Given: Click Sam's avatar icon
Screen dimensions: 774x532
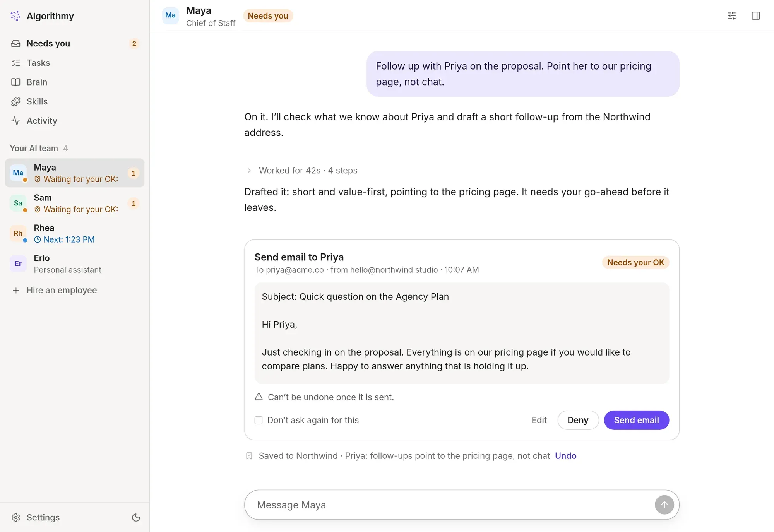Looking at the screenshot, I should (x=18, y=203).
